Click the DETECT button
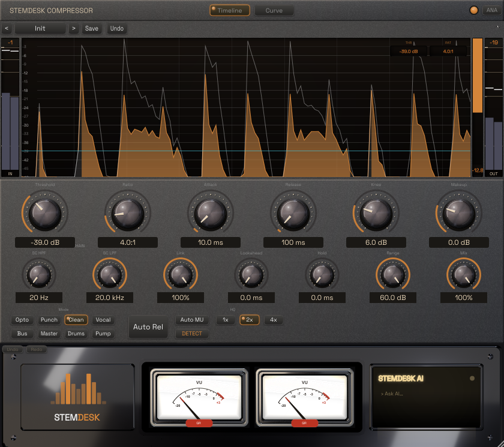Viewport: 504px width, 447px height. (192, 334)
